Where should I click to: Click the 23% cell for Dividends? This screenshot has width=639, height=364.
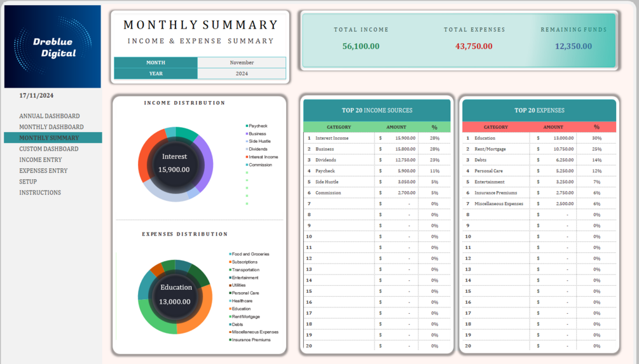(434, 160)
